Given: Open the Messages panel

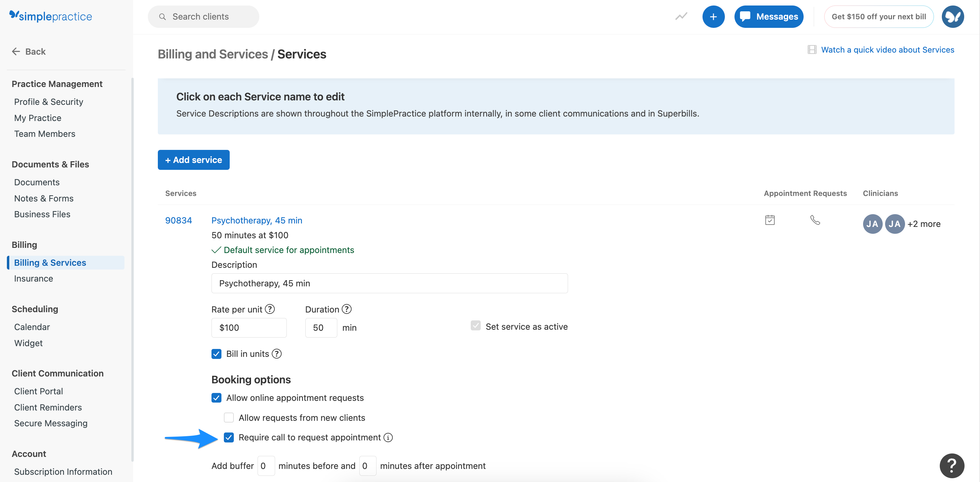Looking at the screenshot, I should tap(769, 17).
